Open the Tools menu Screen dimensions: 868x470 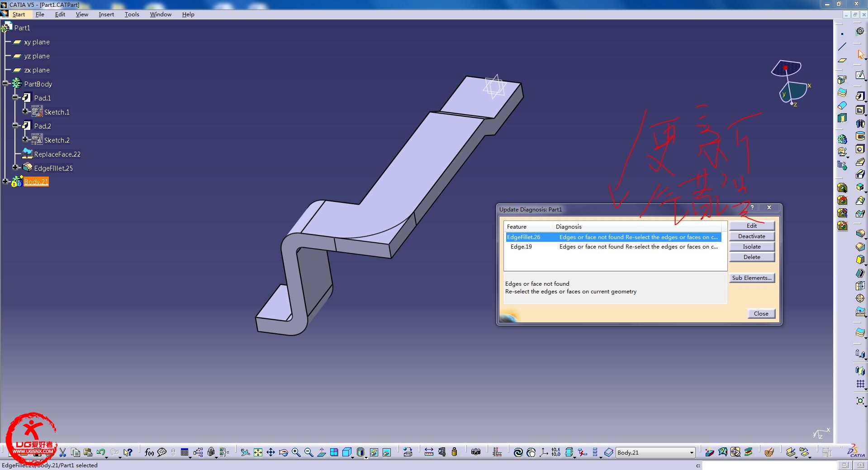132,14
